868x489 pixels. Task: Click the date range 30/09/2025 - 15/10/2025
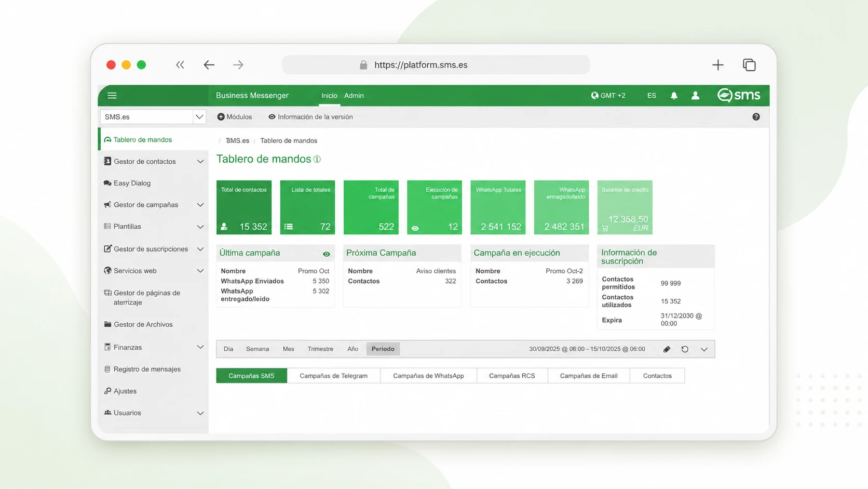pos(587,349)
